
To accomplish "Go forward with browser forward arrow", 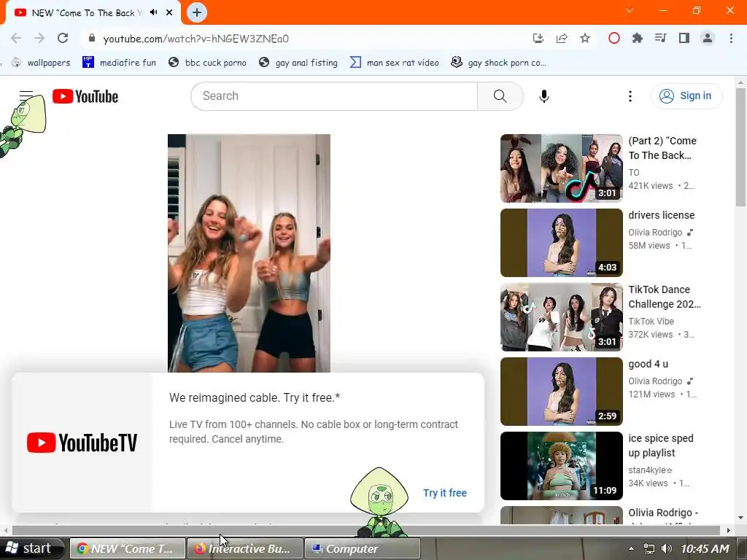I will click(x=39, y=39).
